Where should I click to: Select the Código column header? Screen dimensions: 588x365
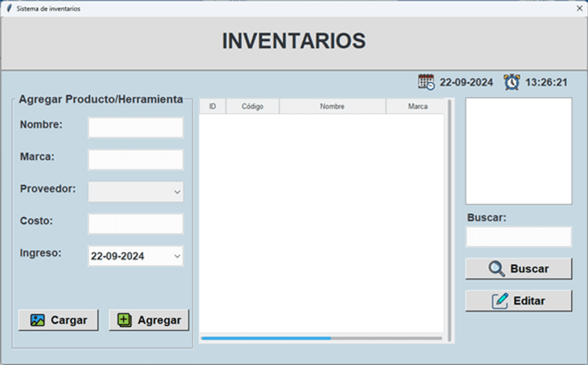tap(252, 106)
